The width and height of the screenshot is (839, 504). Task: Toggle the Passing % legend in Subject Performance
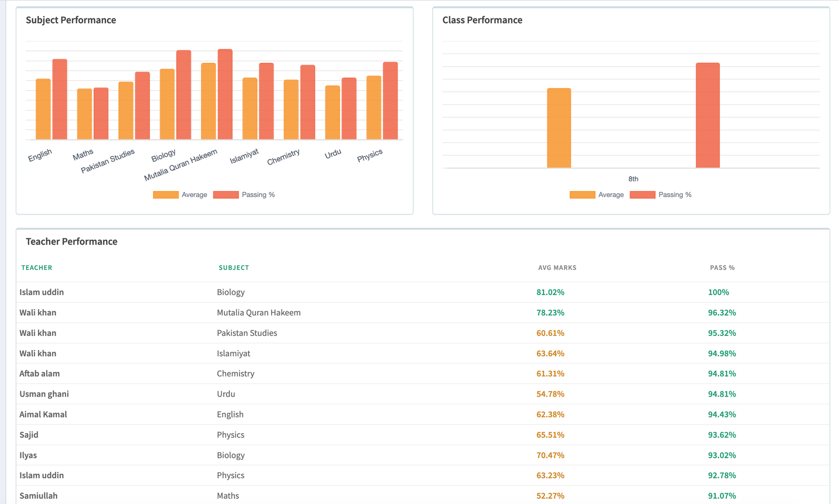244,195
